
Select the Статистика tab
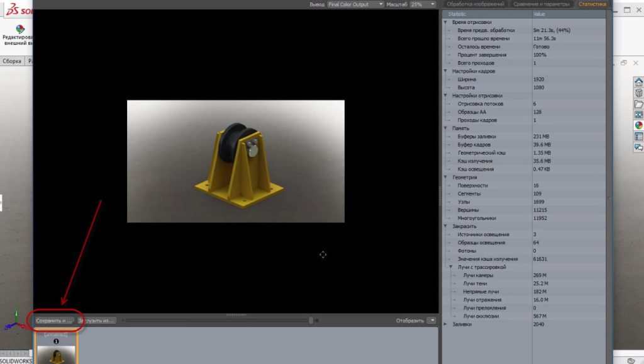pyautogui.click(x=592, y=4)
